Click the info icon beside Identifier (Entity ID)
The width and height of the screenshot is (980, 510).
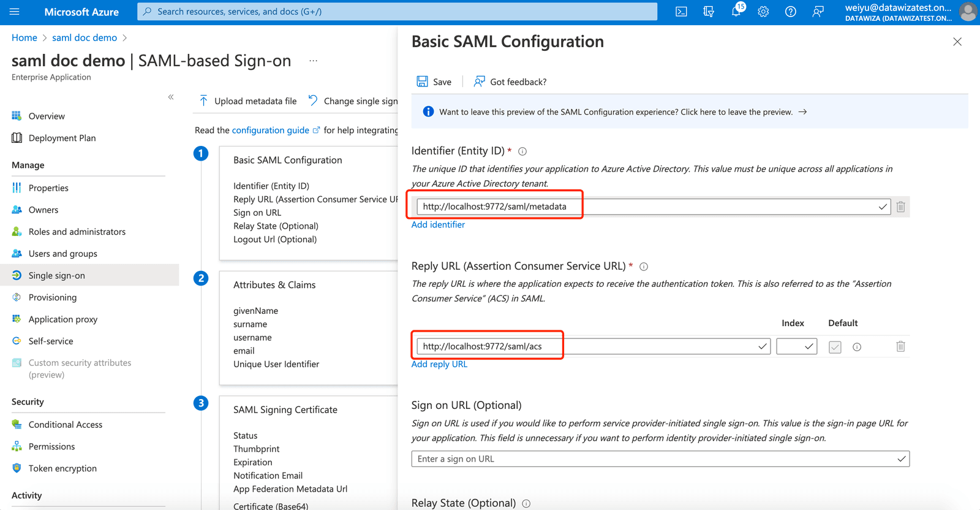(522, 151)
